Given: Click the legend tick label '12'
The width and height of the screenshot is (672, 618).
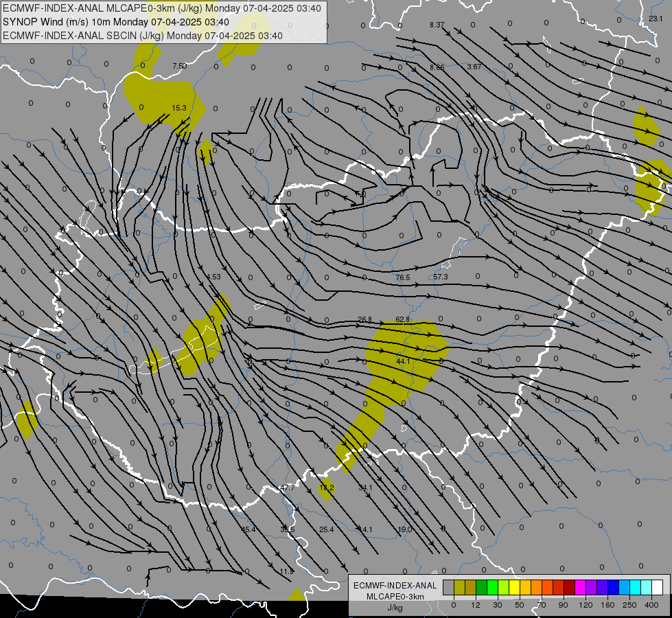Looking at the screenshot, I should [x=476, y=605].
